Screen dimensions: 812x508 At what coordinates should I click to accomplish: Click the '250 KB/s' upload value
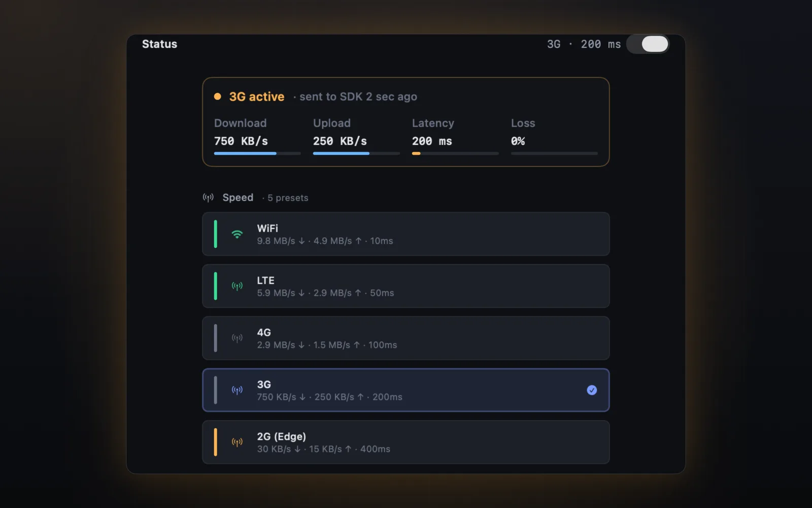pyautogui.click(x=340, y=141)
